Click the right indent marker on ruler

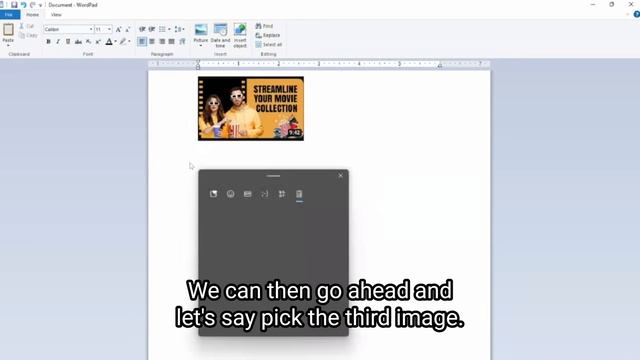[x=440, y=65]
